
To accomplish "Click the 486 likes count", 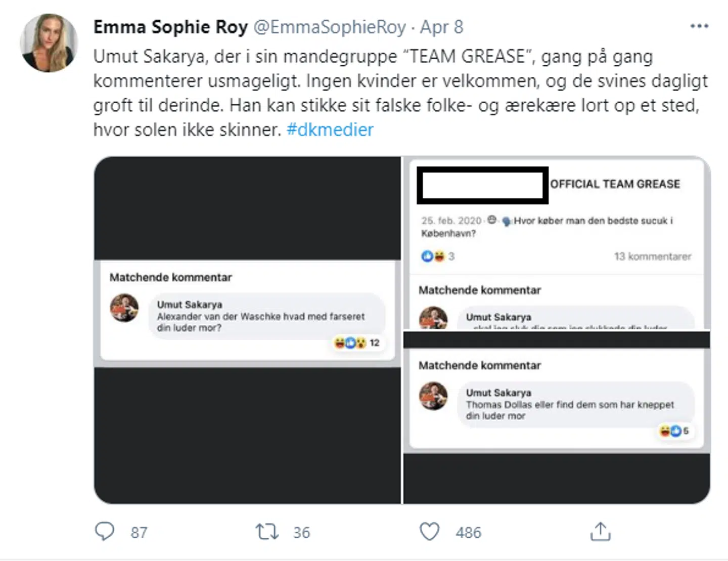I will coord(468,533).
